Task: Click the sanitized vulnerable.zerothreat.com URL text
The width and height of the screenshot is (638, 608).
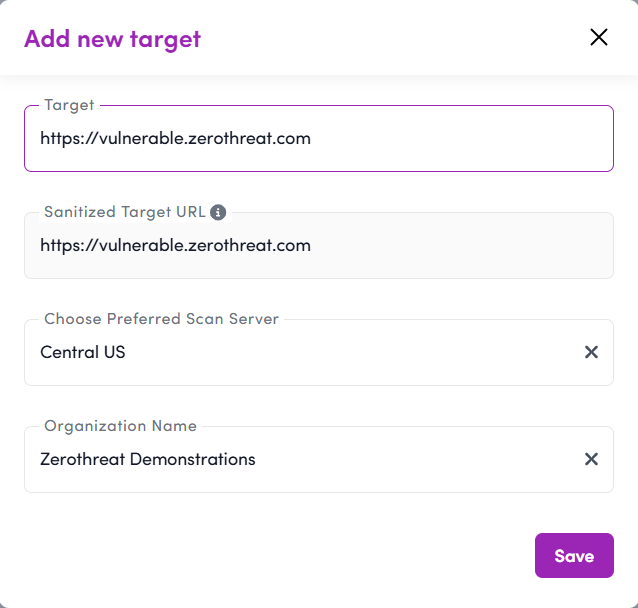Action: (x=175, y=246)
